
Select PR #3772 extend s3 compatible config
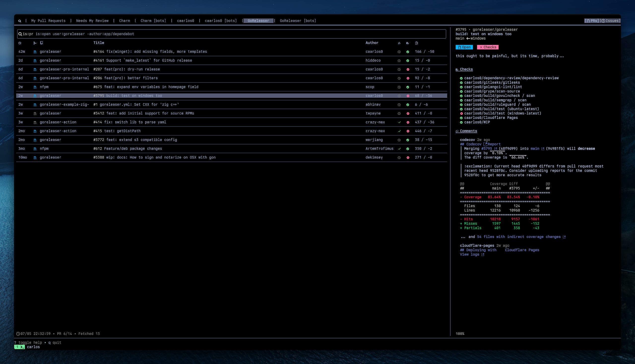(231, 140)
